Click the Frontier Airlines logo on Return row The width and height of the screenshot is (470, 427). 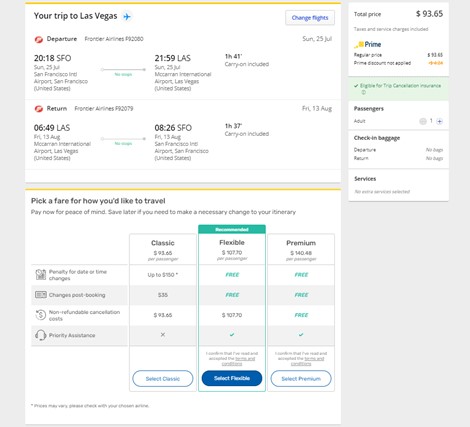coord(39,109)
